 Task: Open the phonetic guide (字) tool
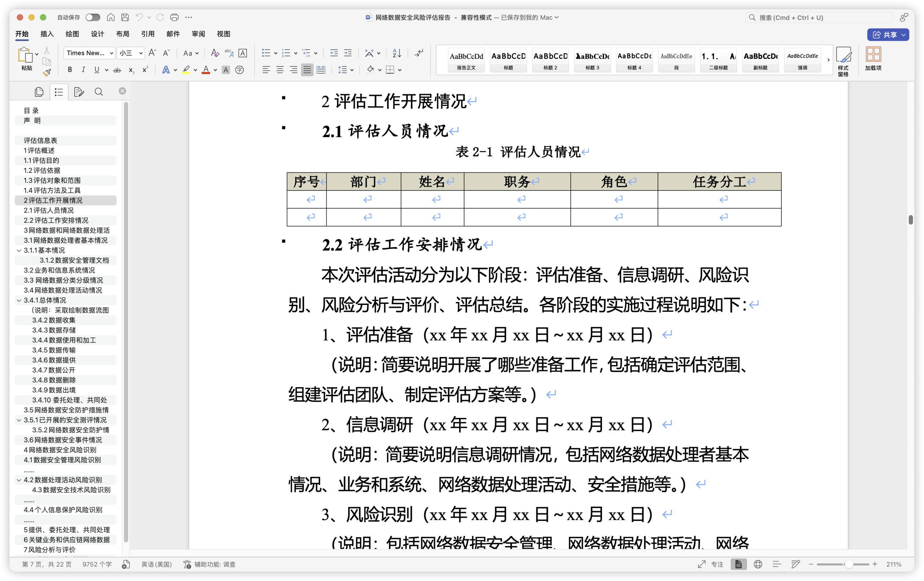point(240,70)
